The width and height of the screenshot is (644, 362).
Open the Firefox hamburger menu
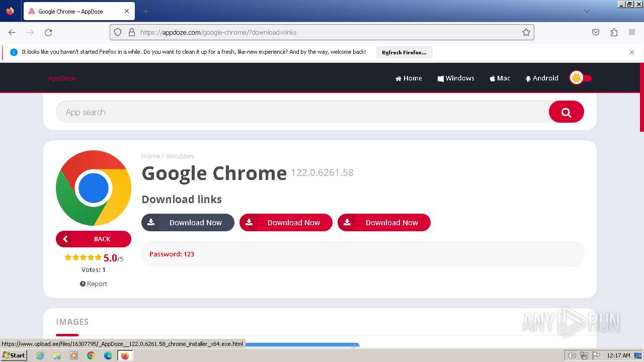(632, 32)
